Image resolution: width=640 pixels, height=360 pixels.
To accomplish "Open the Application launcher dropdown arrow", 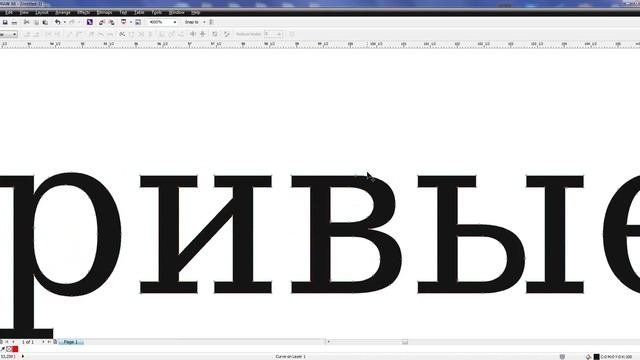I will pyautogui.click(x=131, y=22).
